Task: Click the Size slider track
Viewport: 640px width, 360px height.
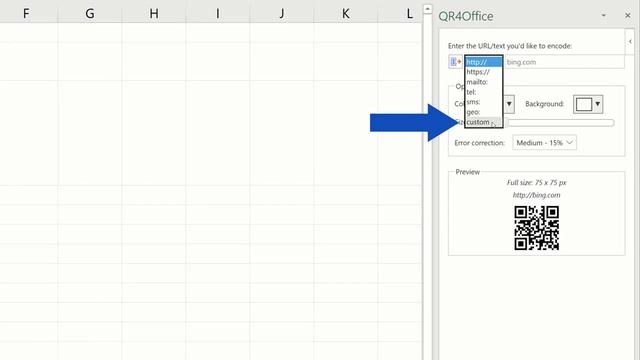Action: click(x=561, y=122)
